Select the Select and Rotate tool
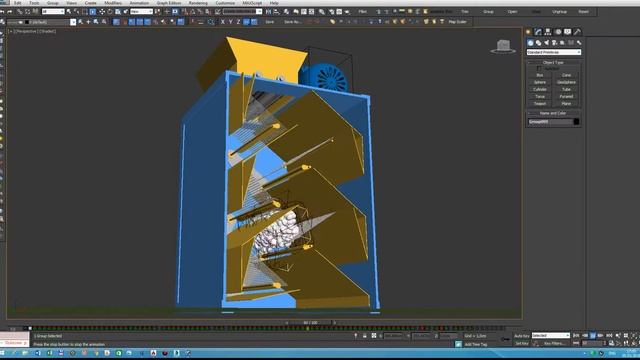 pos(110,12)
